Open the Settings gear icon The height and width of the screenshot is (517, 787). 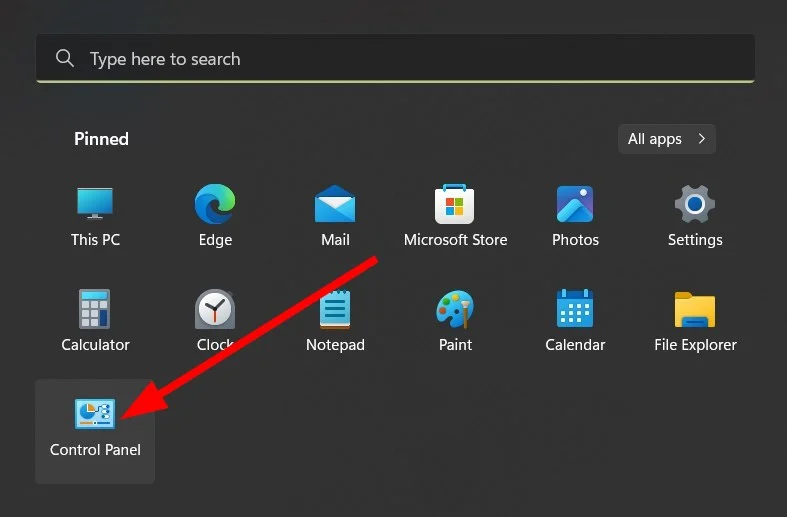[695, 204]
